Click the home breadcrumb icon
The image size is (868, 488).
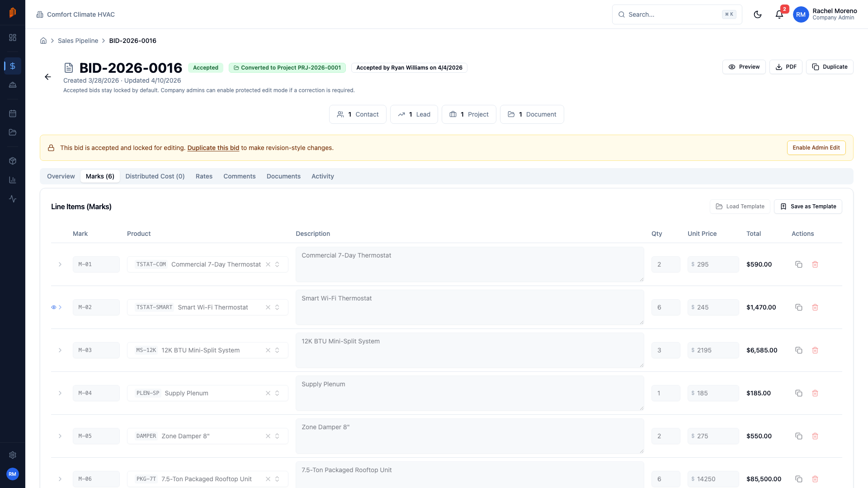coord(43,41)
